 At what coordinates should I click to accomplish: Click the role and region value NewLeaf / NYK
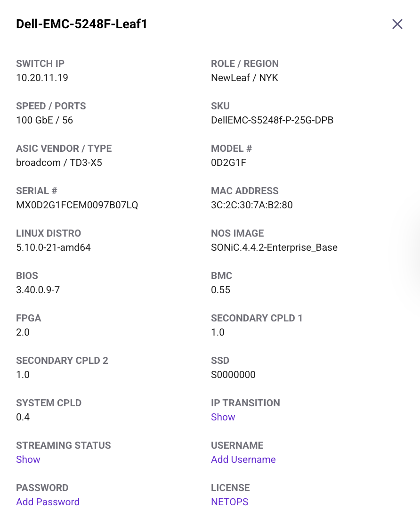[x=244, y=78]
